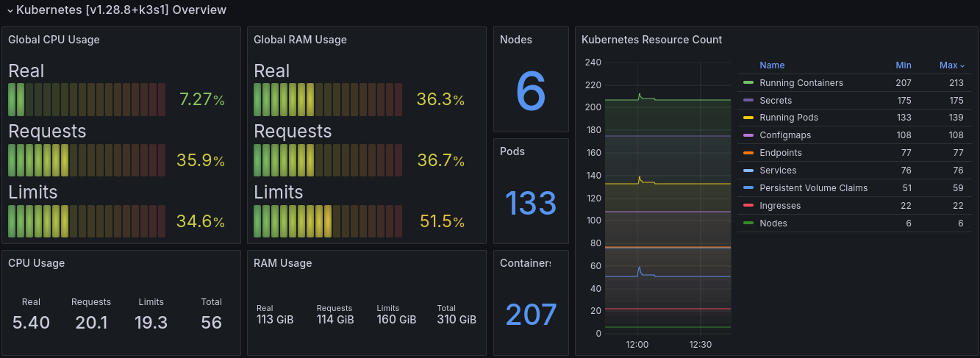Click the Secrets purple series color swatch

tap(748, 100)
